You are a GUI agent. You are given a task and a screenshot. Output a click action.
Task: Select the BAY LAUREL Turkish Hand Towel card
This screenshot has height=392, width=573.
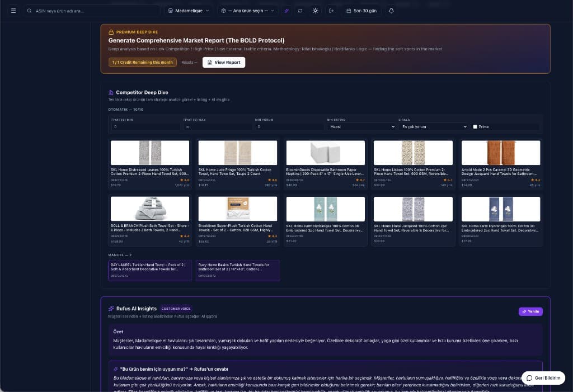150,270
